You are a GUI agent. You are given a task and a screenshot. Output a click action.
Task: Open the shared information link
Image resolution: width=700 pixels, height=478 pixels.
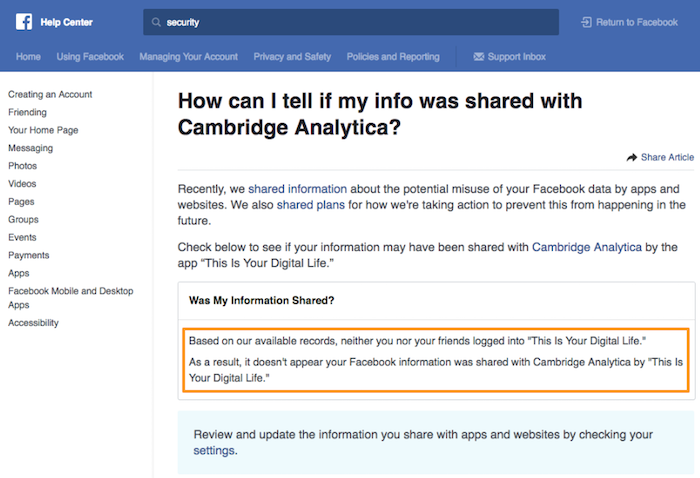click(297, 189)
